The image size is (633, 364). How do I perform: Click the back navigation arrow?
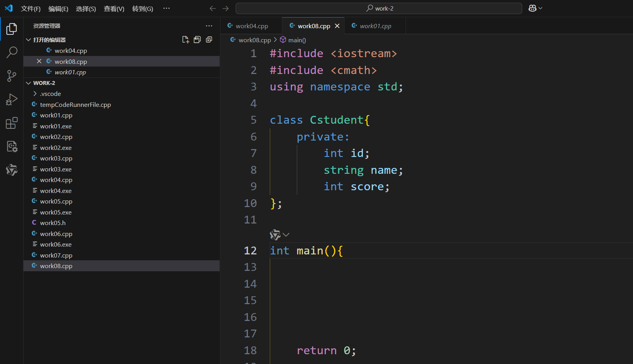213,8
